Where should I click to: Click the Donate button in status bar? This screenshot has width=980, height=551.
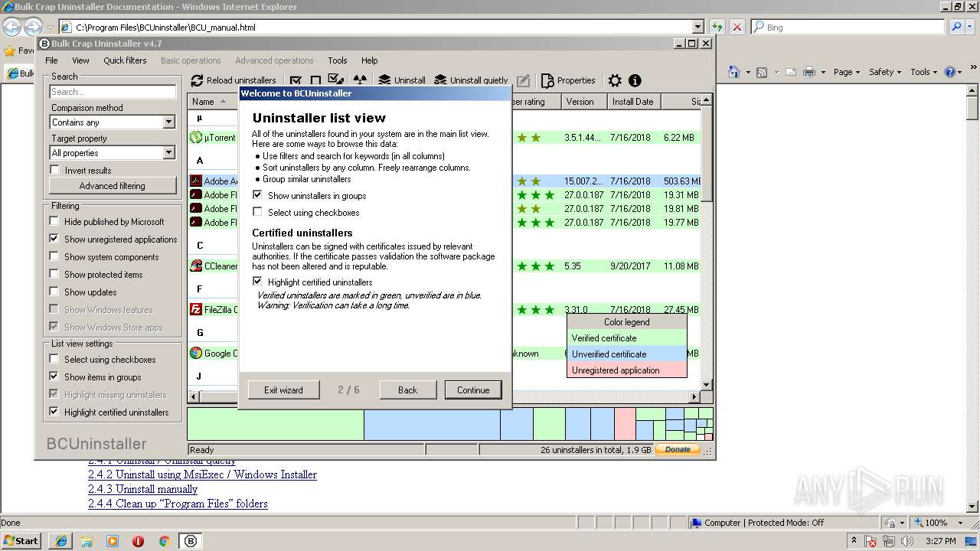point(678,450)
